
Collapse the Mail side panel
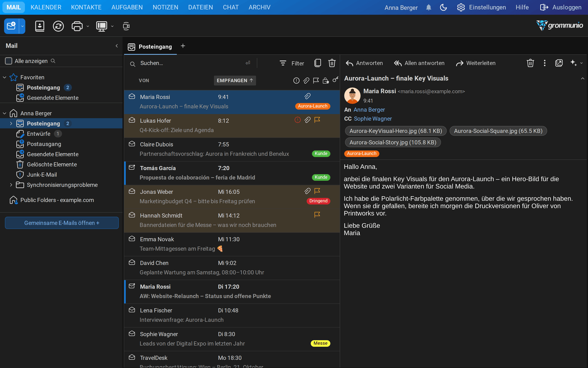tap(117, 46)
